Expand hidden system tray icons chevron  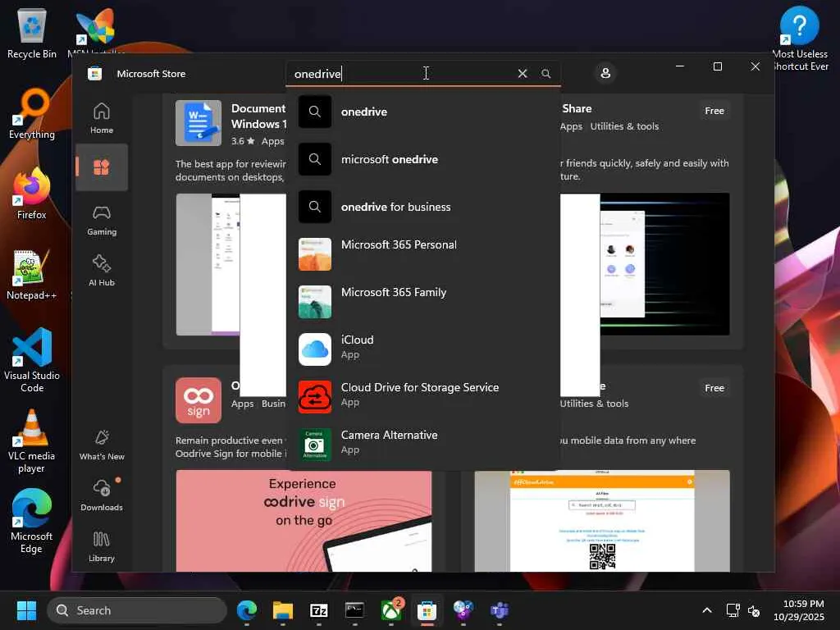707,610
